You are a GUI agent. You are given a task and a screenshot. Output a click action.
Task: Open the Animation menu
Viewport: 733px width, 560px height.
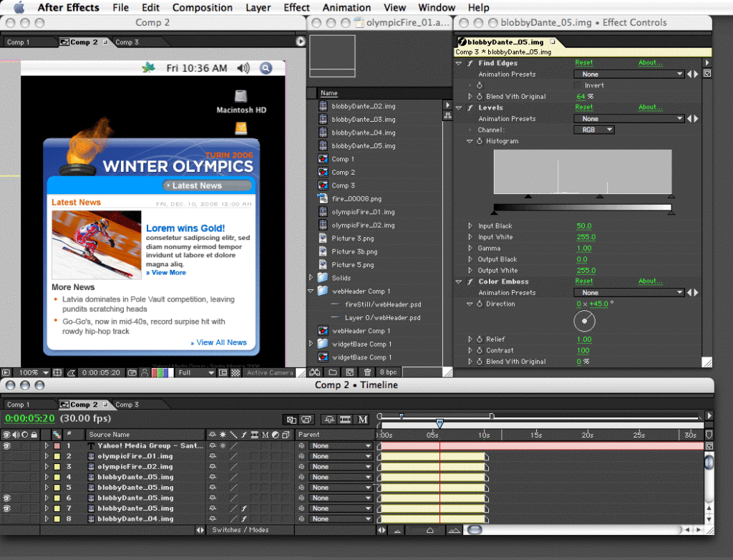(x=346, y=7)
